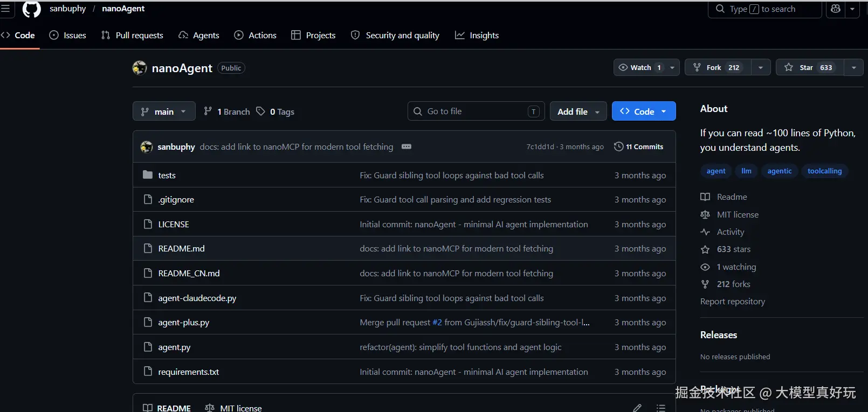Image resolution: width=868 pixels, height=412 pixels.
Task: Go to GitHub home via Octocat logo
Action: pyautogui.click(x=32, y=9)
